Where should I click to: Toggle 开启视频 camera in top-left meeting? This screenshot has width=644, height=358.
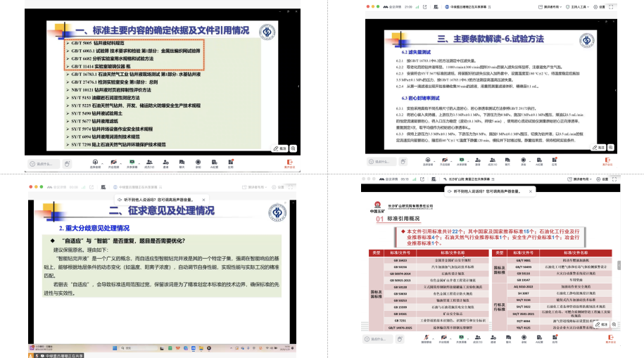coord(113,162)
